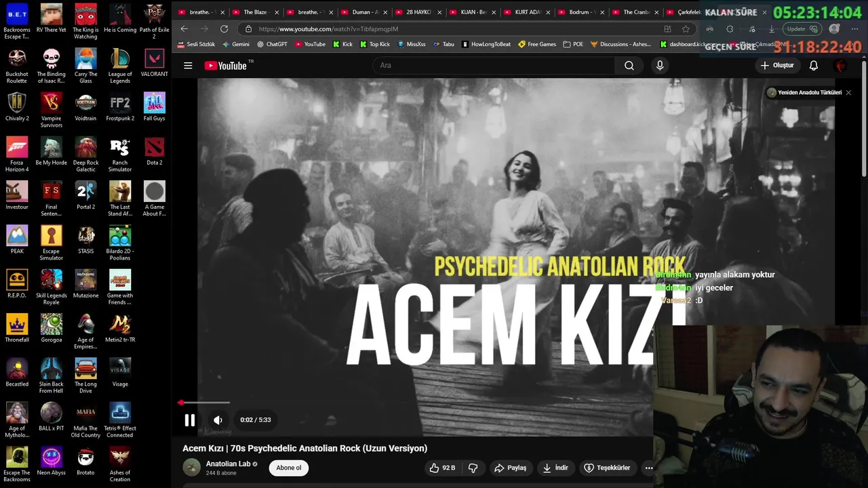Open the Fall Guys desktop icon
Screen dimensions: 868x488
[x=155, y=107]
